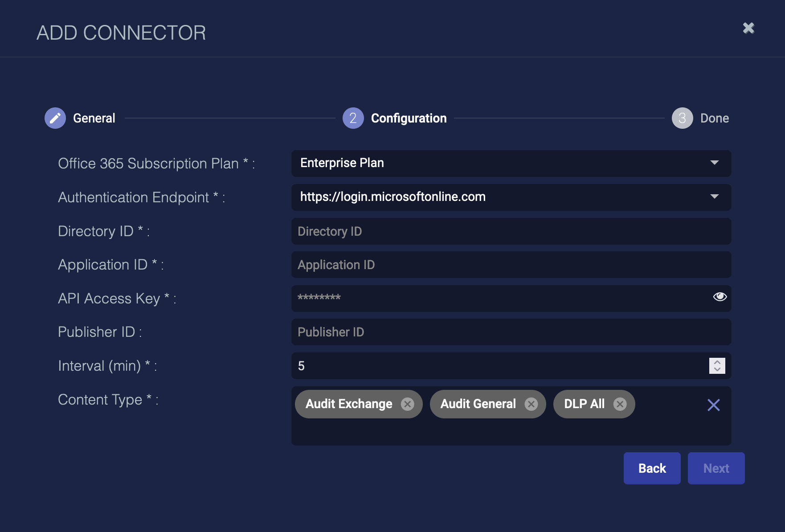
Task: Click the step 3 Done circle
Action: 682,118
